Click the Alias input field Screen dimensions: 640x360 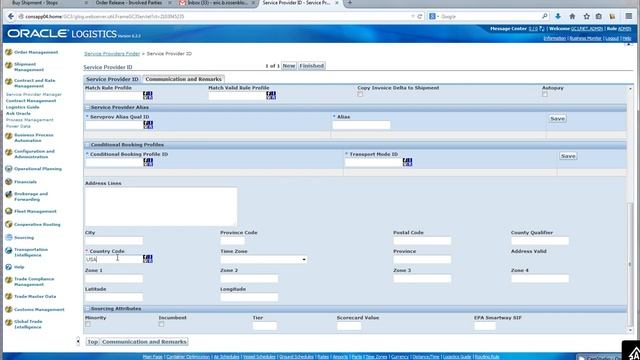point(361,125)
